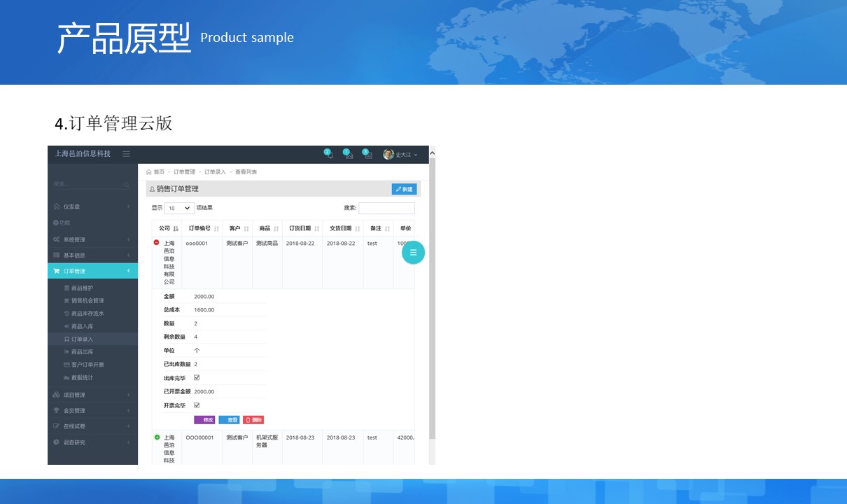Click the blue 新建 button
The height and width of the screenshot is (504, 847).
404,189
